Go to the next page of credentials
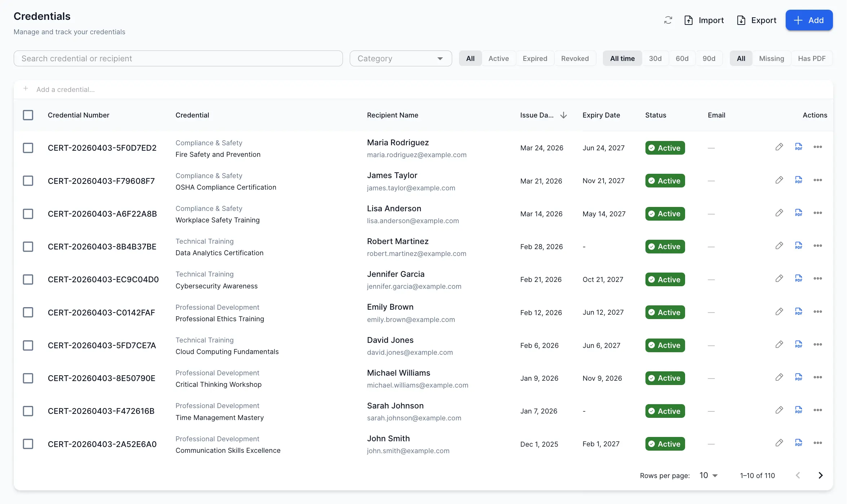This screenshot has width=847, height=504. tap(821, 475)
